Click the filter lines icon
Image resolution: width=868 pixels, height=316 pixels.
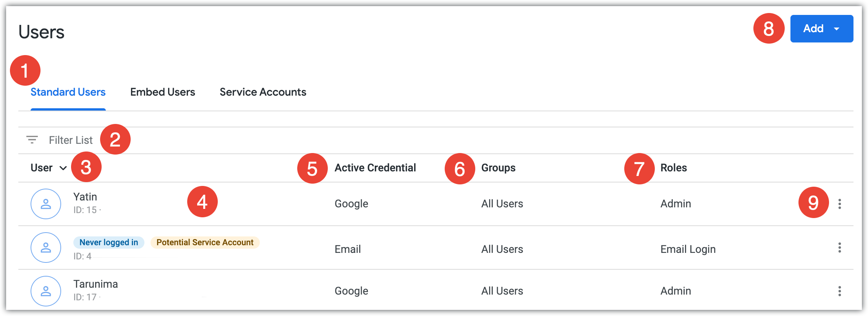pos(32,140)
